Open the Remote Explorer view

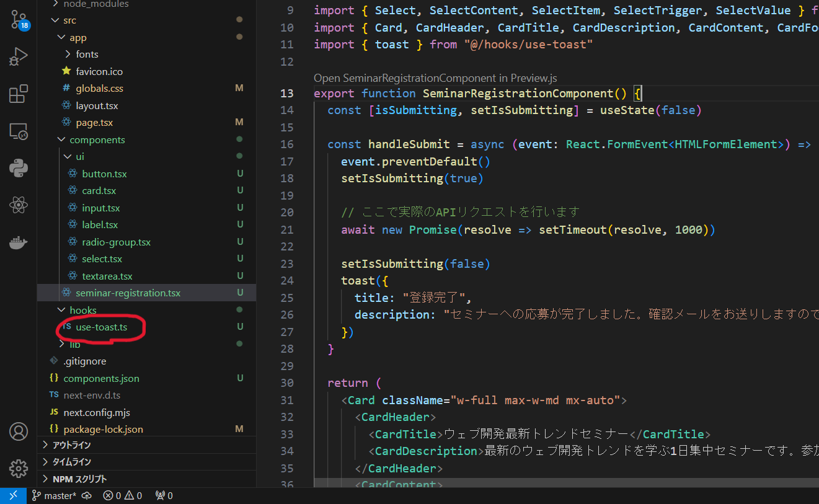(19, 131)
